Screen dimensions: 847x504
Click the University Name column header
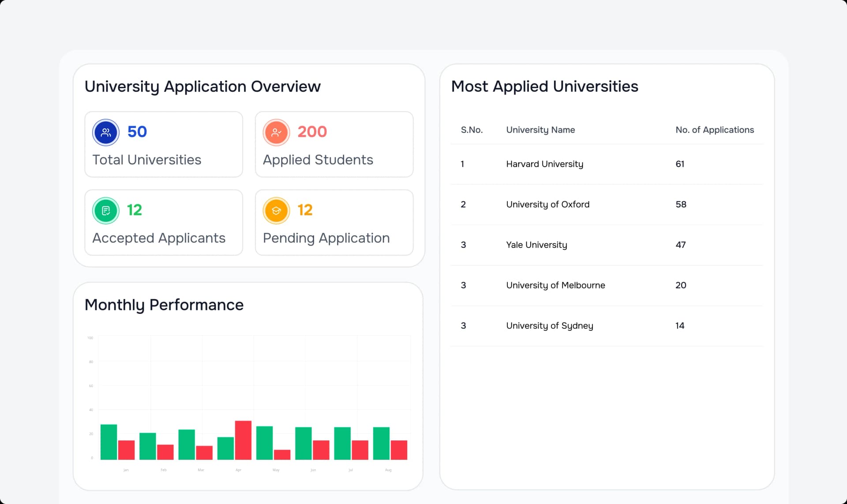(x=540, y=130)
